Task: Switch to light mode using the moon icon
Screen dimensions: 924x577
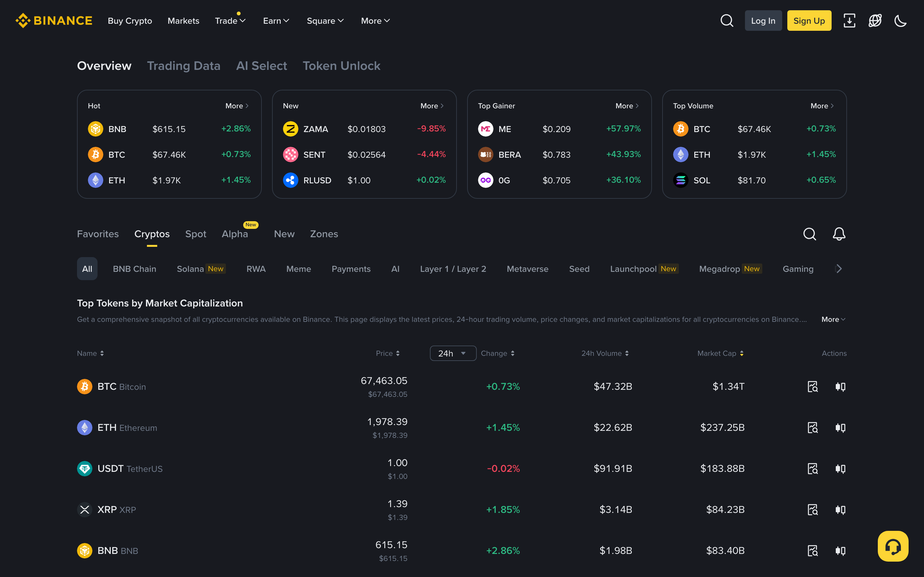Action: [900, 21]
